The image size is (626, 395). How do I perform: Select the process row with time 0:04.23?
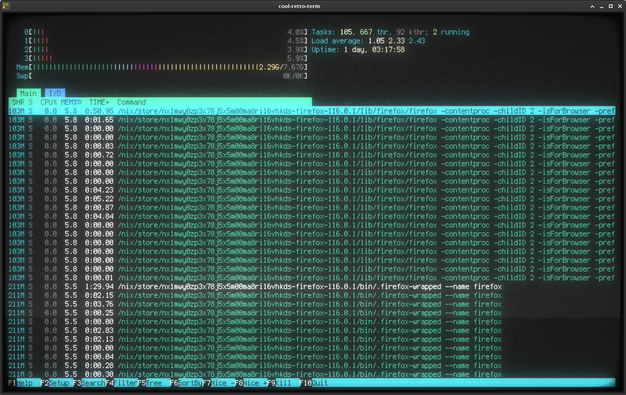(x=312, y=190)
